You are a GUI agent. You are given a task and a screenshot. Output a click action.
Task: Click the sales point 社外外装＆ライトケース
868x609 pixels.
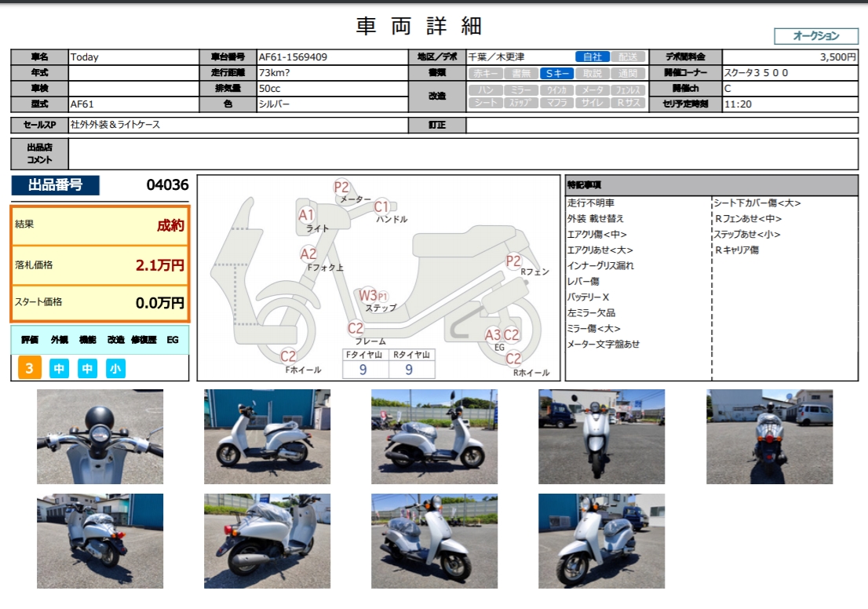click(115, 125)
